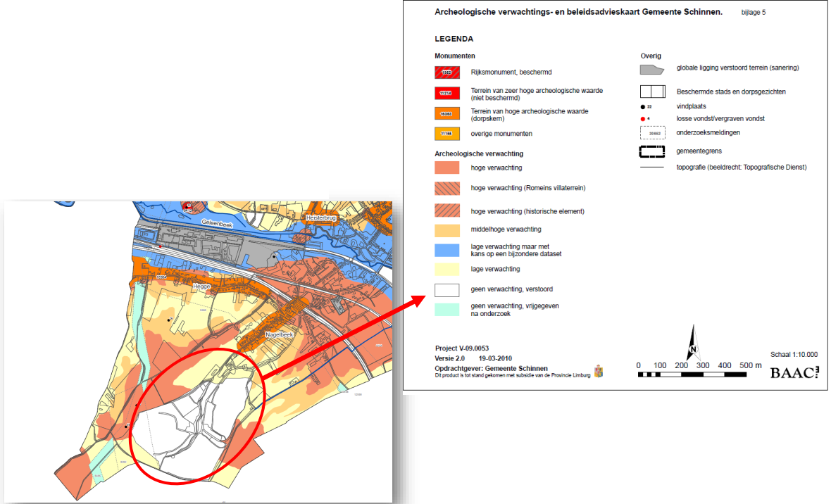The height and width of the screenshot is (504, 831).
Task: Click 'Opdrachtgever: Gemeente Schinnen' text
Action: (492, 368)
